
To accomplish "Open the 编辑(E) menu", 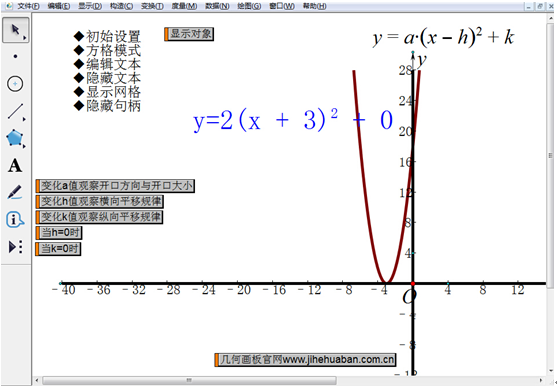I will (59, 6).
